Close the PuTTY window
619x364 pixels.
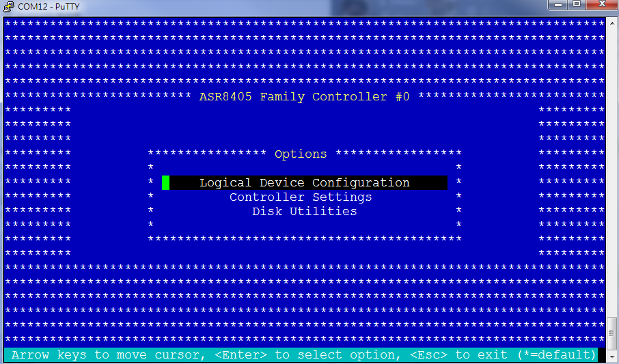[x=602, y=4]
